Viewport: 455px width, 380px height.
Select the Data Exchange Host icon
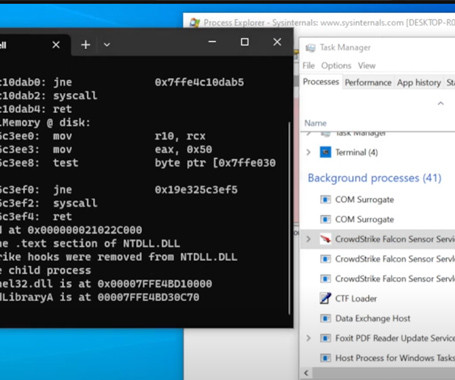pyautogui.click(x=325, y=318)
